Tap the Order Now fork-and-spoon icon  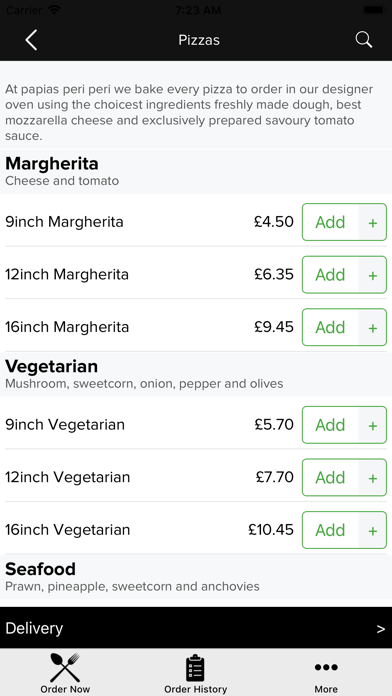65,667
